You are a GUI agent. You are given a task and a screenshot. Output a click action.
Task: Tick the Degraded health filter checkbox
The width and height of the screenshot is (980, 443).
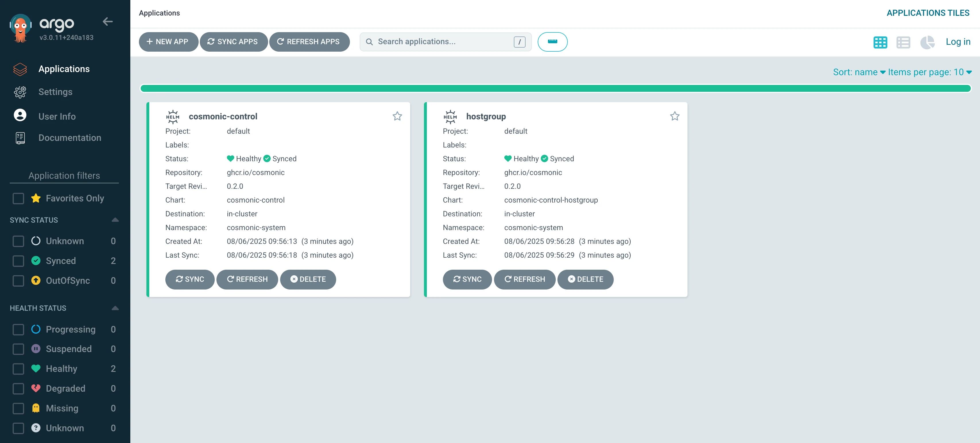coord(18,388)
